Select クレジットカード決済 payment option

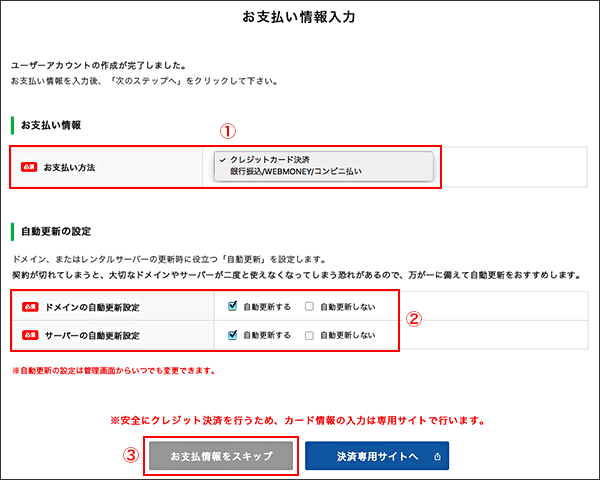click(269, 159)
